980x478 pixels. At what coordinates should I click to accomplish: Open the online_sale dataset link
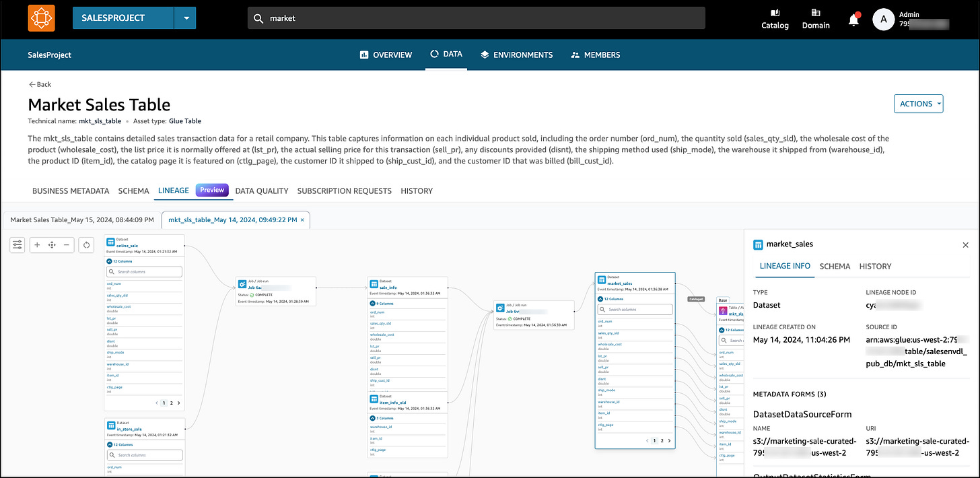pos(127,246)
